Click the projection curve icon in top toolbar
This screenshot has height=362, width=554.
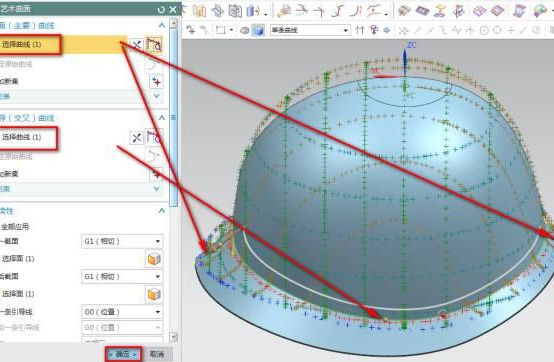pyautogui.click(x=284, y=11)
